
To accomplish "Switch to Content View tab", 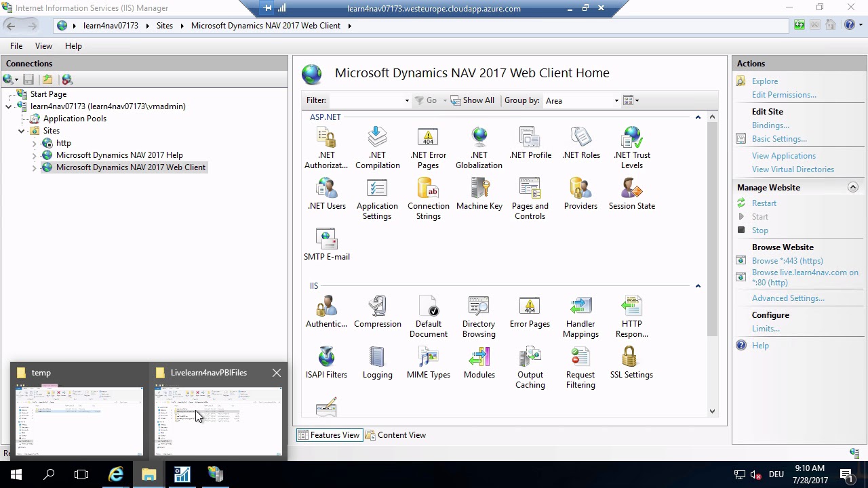I will coord(396,435).
